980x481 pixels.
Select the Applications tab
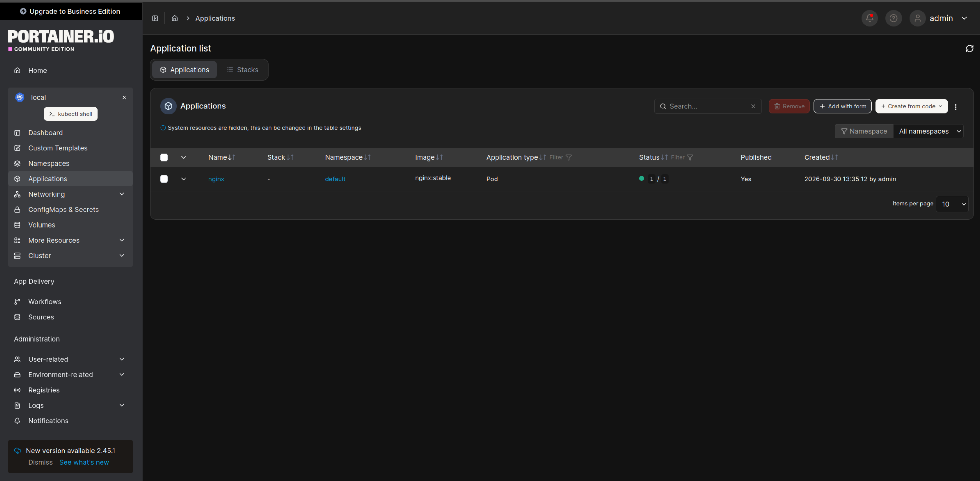(185, 70)
